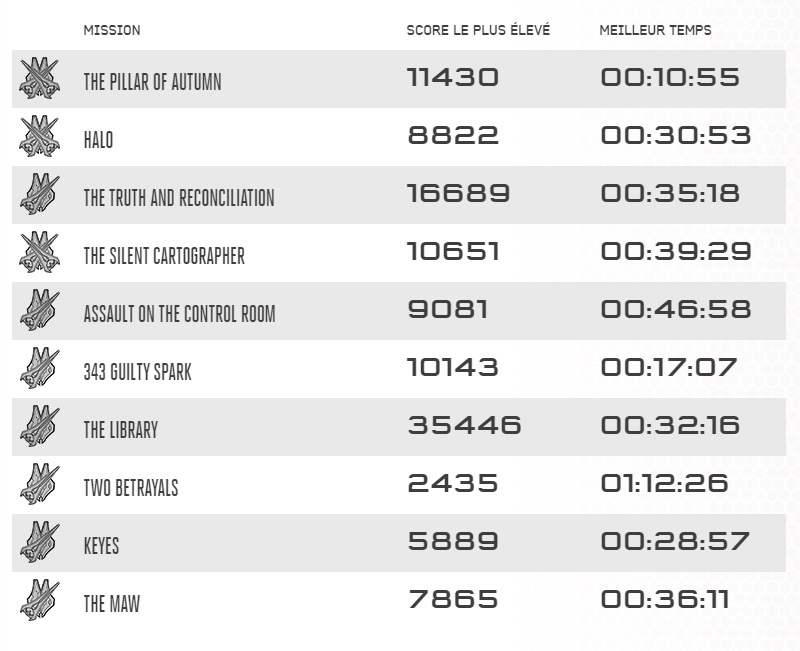Click The Silent Cartographer skull emblem
The width and height of the screenshot is (800, 651).
[39, 253]
